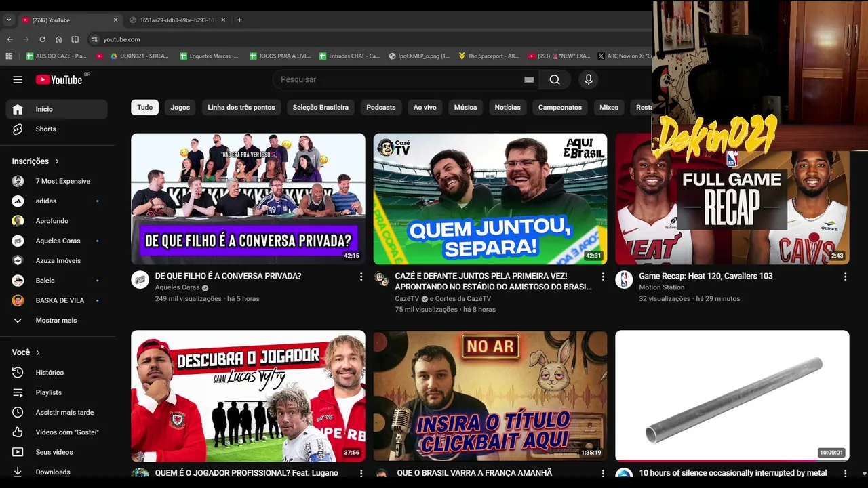
Task: Open the ADS DO CAZE bookmark
Action: (56, 56)
